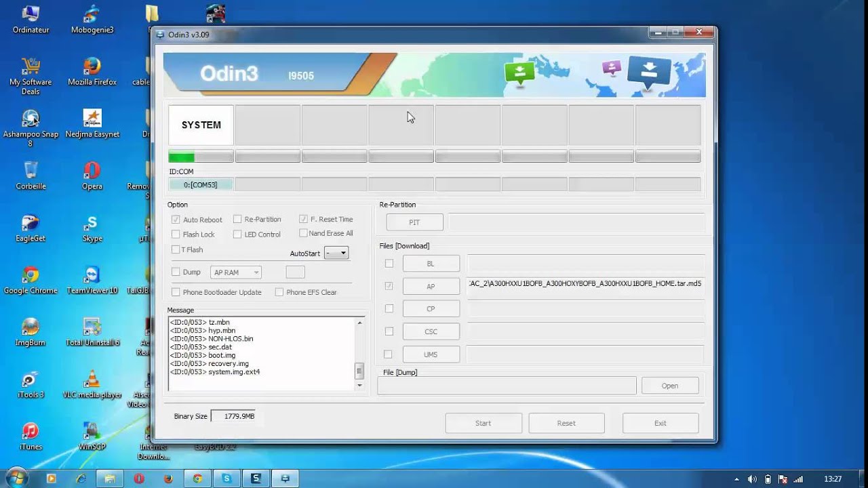Select the Odin3 taskbar button
Viewport: 868px width, 488px height.
point(285,479)
